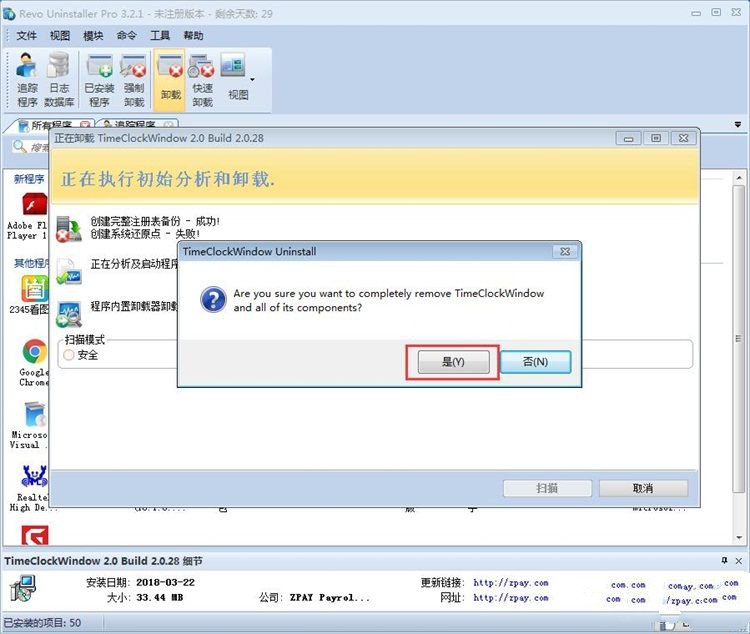Click the 强制卸载 toolbar icon
This screenshot has width=750, height=634.
(134, 80)
